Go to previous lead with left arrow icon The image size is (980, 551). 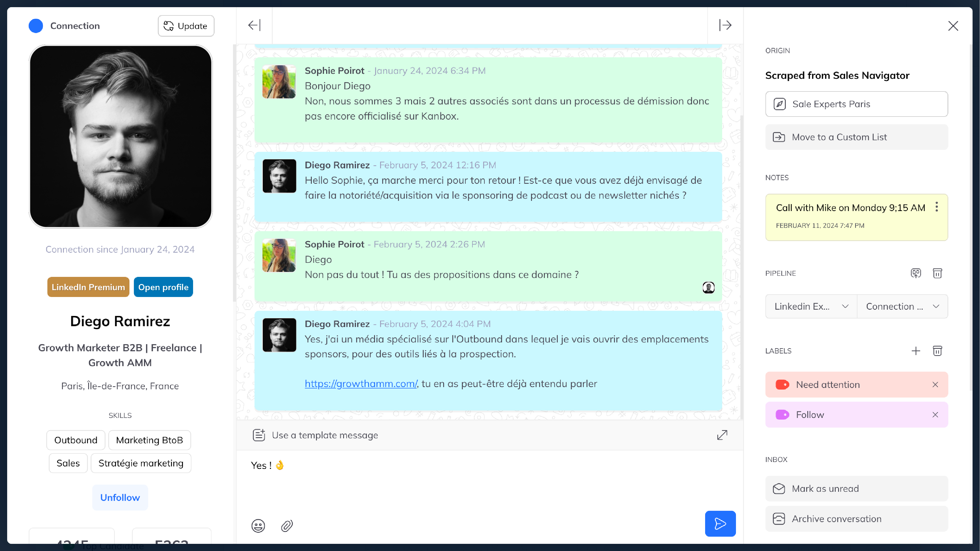(x=254, y=26)
